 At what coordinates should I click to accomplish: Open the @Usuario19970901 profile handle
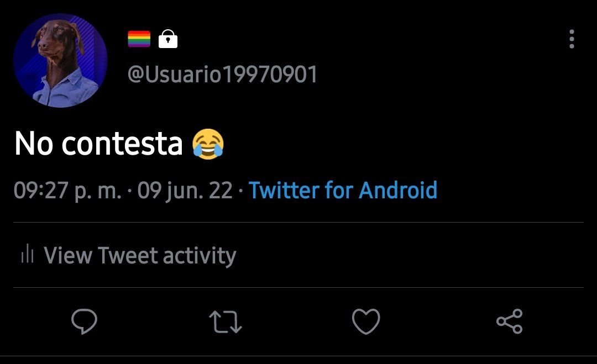tap(222, 74)
